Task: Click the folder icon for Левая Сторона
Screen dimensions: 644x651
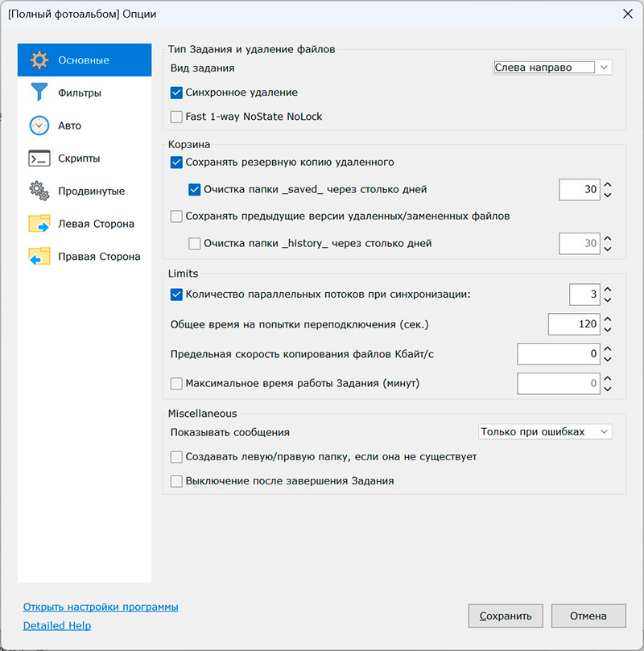Action: pyautogui.click(x=39, y=224)
